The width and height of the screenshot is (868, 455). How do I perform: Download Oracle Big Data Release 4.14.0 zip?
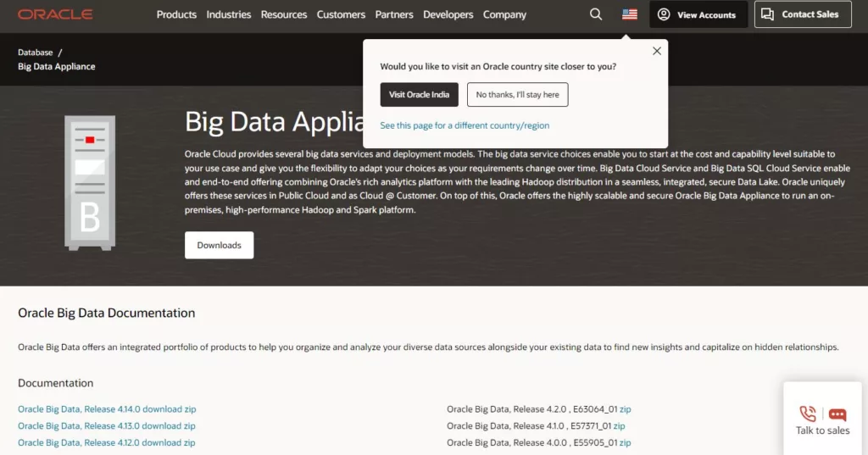tap(107, 409)
